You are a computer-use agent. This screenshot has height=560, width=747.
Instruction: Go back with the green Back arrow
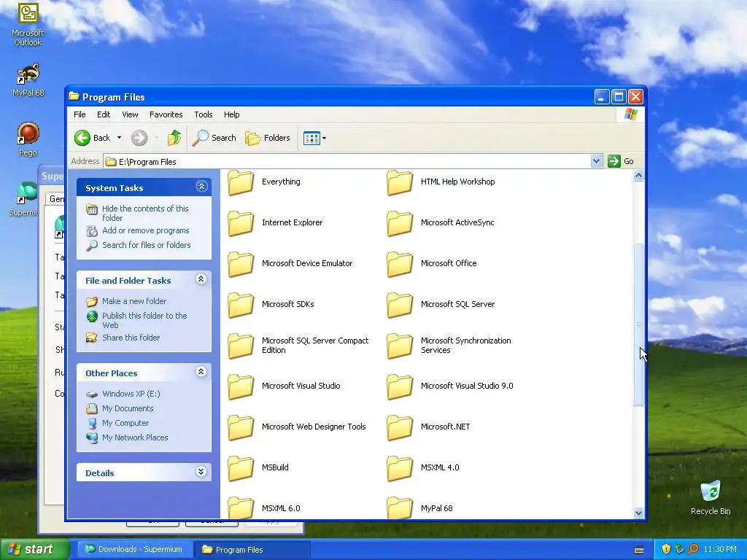(x=92, y=138)
